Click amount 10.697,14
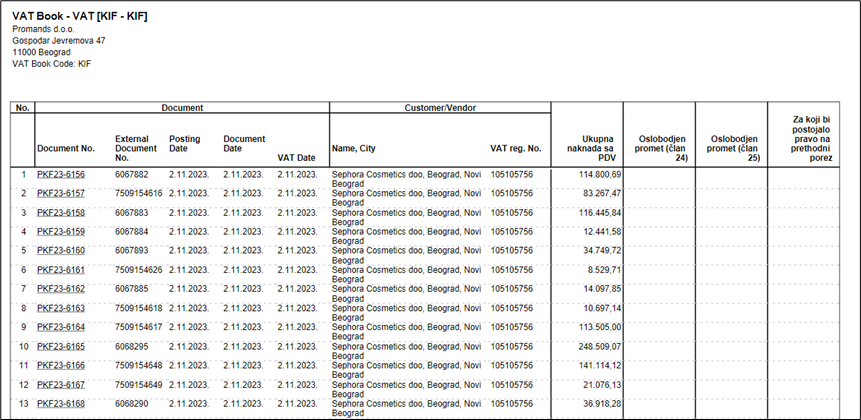Image resolution: width=861 pixels, height=420 pixels. coord(602,308)
